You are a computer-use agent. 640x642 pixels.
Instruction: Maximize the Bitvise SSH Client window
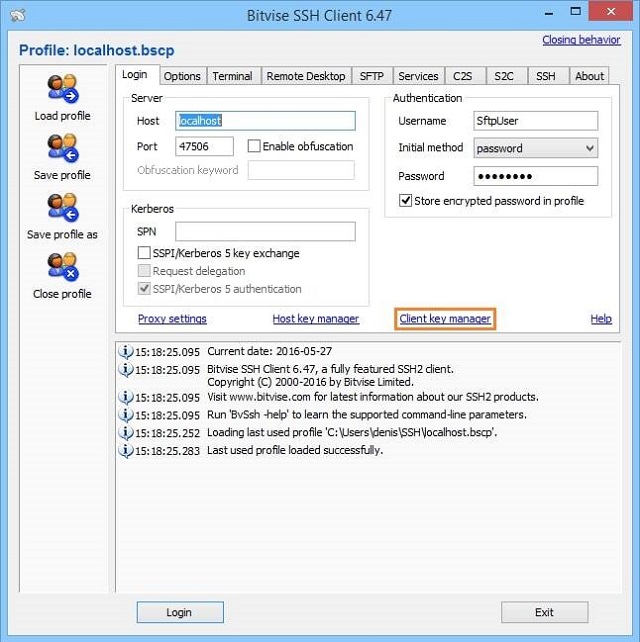tap(575, 12)
